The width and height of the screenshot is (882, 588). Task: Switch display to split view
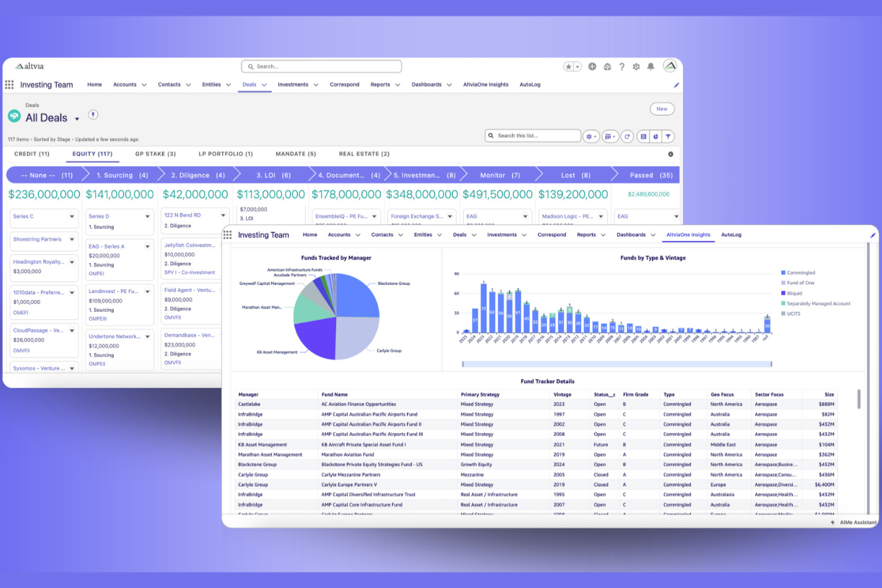pos(644,136)
